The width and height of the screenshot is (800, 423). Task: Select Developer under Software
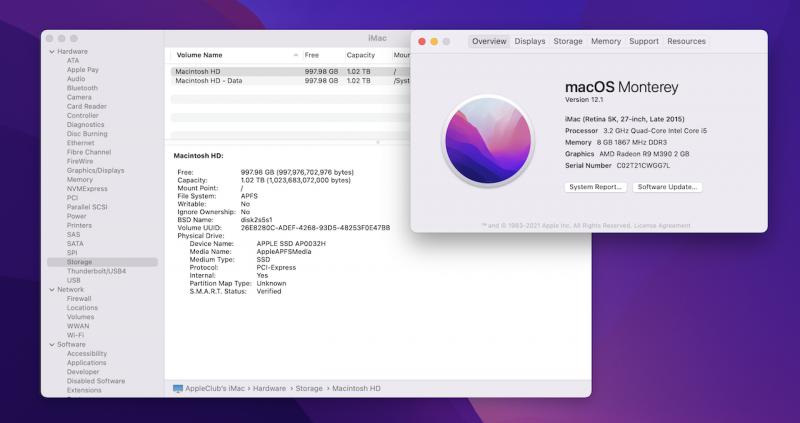click(x=83, y=372)
